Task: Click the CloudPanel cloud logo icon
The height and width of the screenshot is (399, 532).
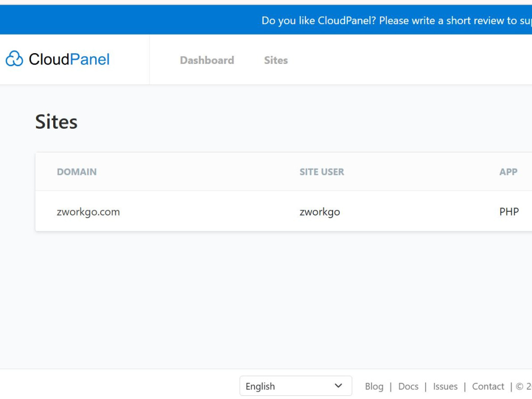Action: [14, 59]
